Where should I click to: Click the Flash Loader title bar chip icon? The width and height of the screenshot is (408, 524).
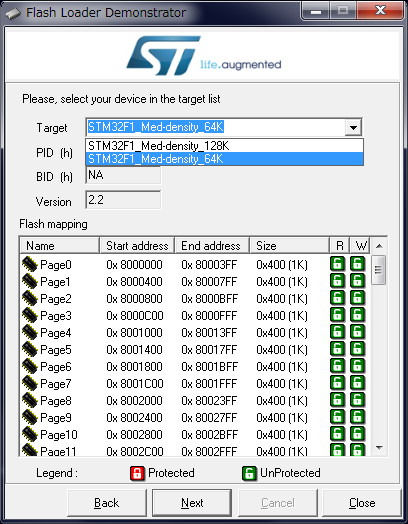[x=13, y=13]
